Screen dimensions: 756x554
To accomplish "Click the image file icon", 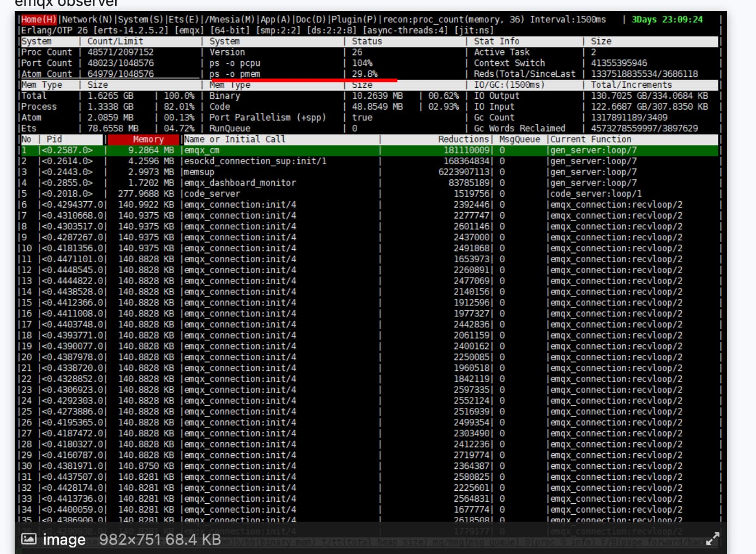I will point(29,539).
